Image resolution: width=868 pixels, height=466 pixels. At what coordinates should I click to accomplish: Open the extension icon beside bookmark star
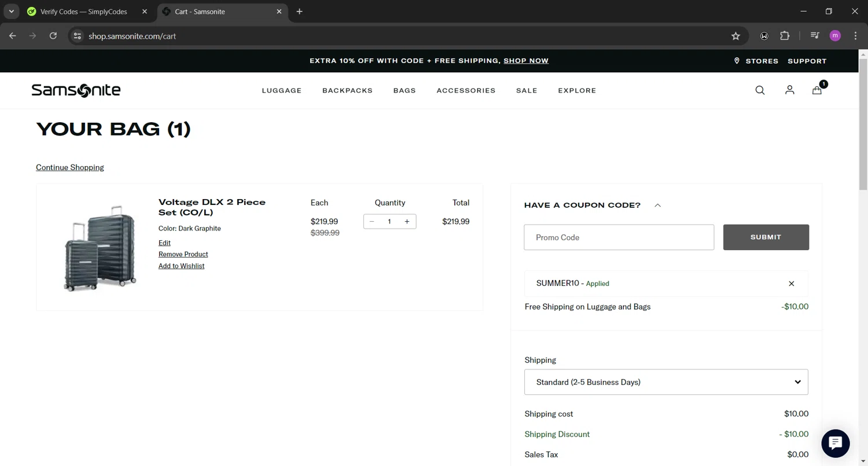point(764,36)
